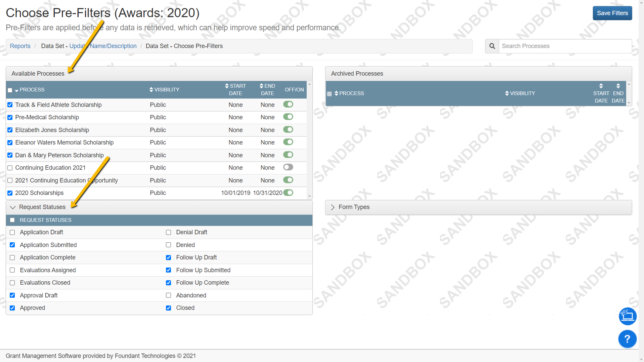Image resolution: width=644 pixels, height=362 pixels.
Task: Uncheck Approval Draft status
Action: tap(12, 295)
